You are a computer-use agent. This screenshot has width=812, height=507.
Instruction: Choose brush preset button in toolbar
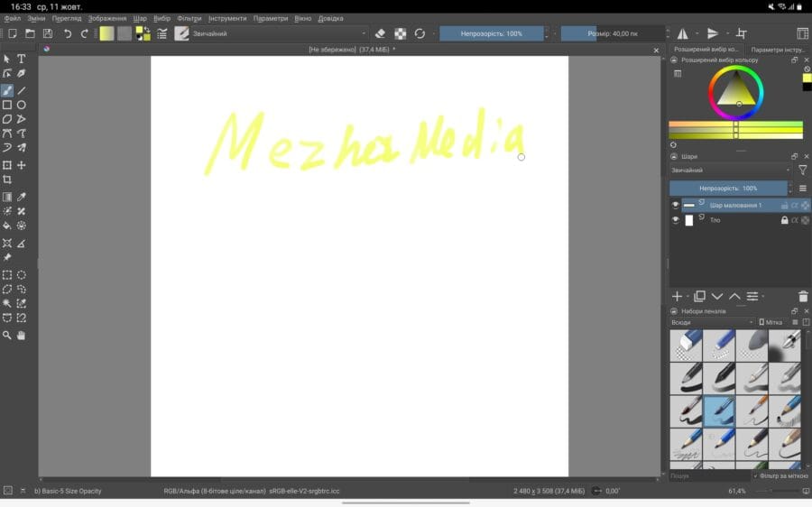tap(181, 33)
